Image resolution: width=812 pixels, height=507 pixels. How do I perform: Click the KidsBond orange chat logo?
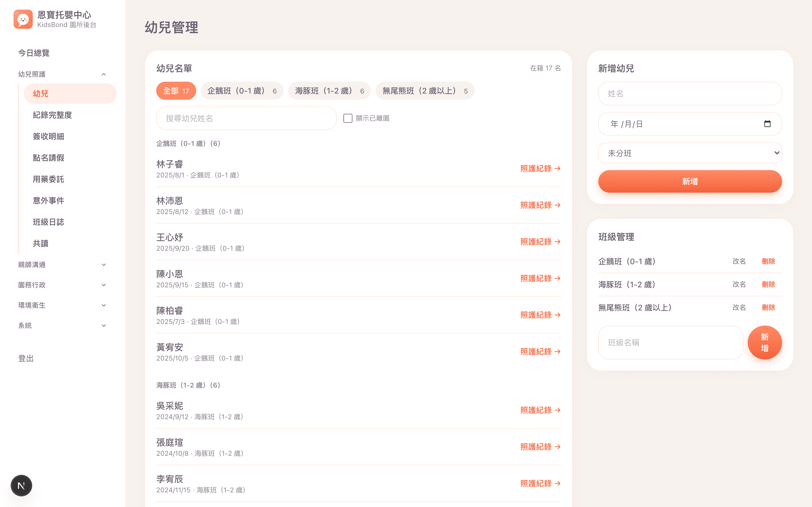pos(23,19)
